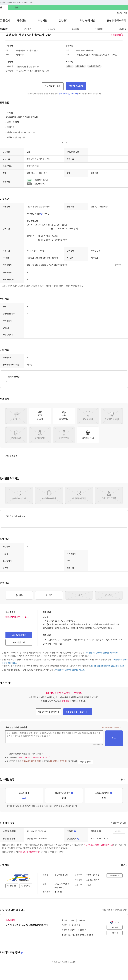Open the 직업 능력 개발 menu
Image resolution: width=128 pixels, height=980 pixels.
click(x=87, y=21)
